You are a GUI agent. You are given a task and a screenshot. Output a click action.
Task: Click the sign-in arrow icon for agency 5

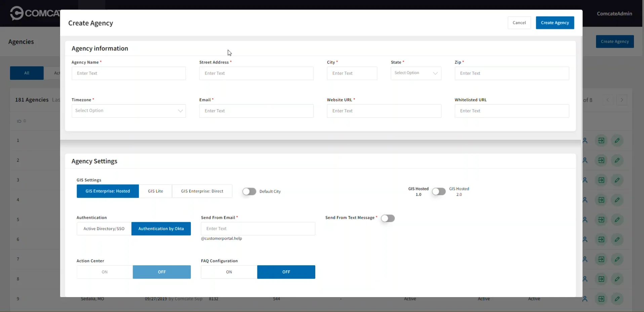(x=602, y=220)
